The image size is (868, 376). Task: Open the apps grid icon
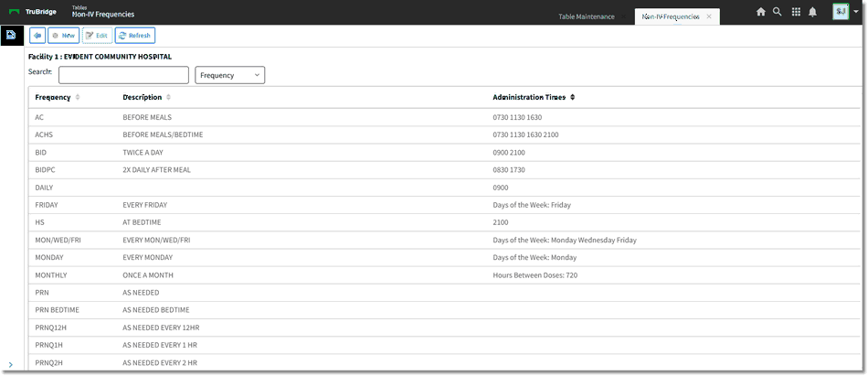tap(796, 12)
